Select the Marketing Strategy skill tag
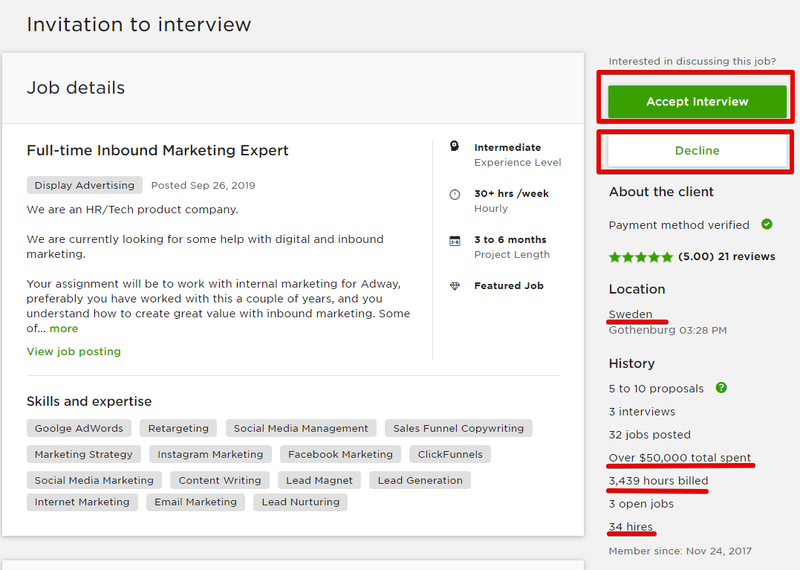 pyautogui.click(x=84, y=454)
